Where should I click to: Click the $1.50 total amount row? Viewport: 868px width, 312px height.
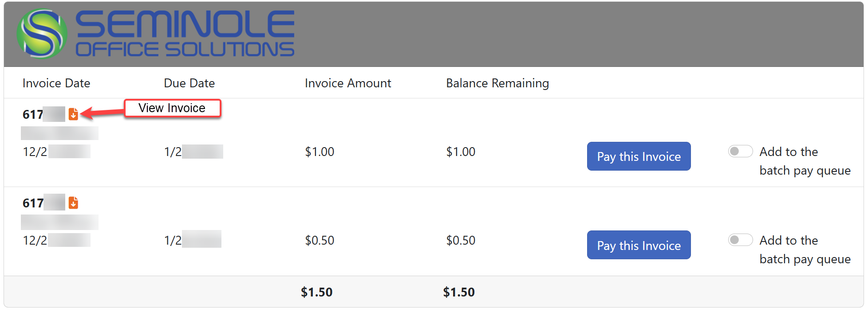tap(317, 292)
